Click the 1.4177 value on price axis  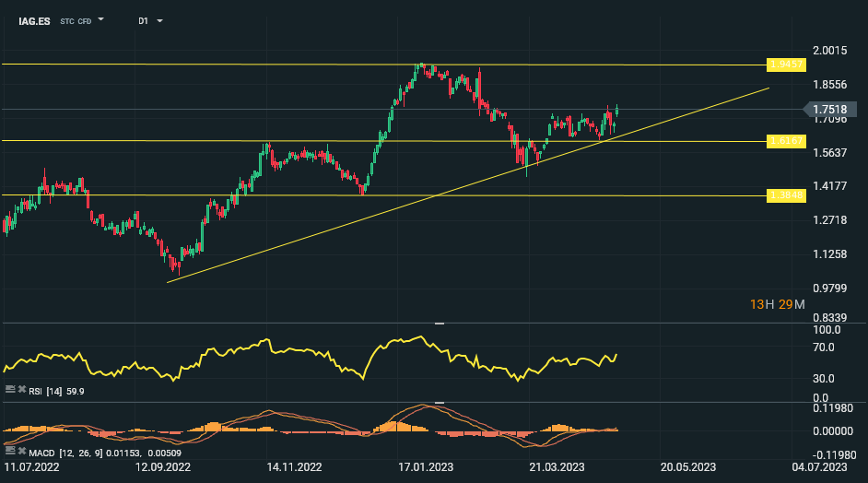[830, 186]
